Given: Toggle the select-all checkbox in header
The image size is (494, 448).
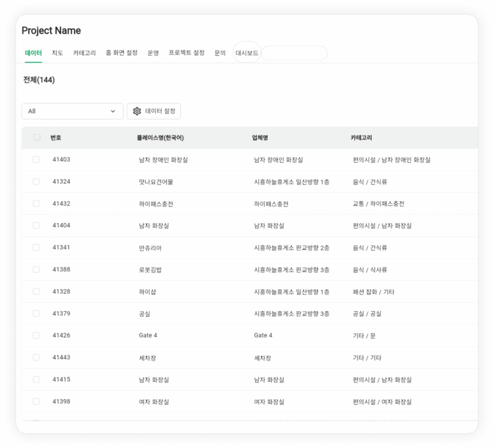Looking at the screenshot, I should pyautogui.click(x=37, y=138).
